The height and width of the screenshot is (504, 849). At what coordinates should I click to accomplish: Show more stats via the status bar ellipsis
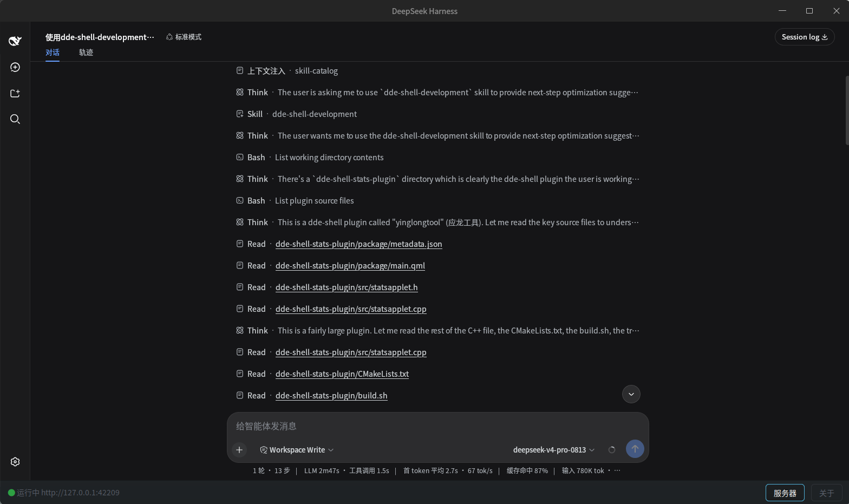[x=617, y=470]
